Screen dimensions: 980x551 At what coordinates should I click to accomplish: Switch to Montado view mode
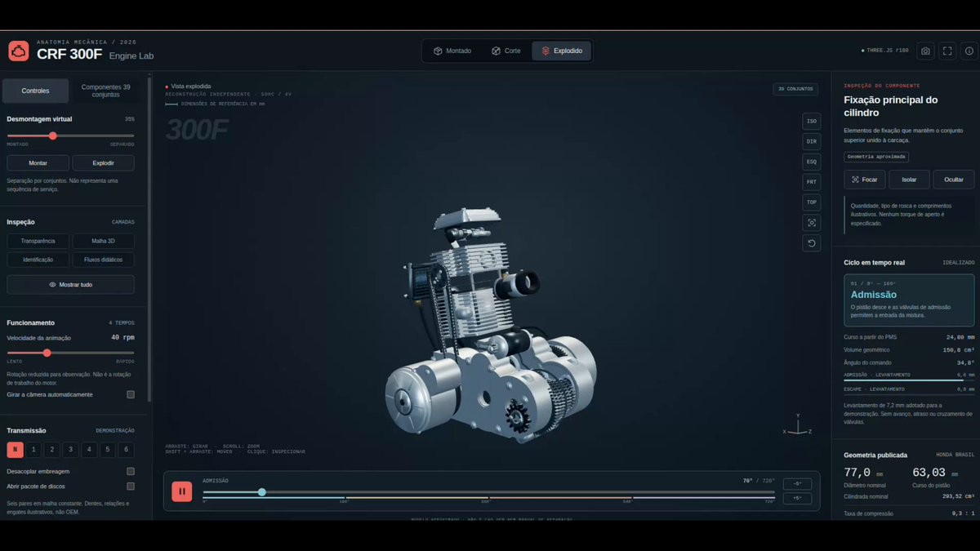[x=452, y=51]
